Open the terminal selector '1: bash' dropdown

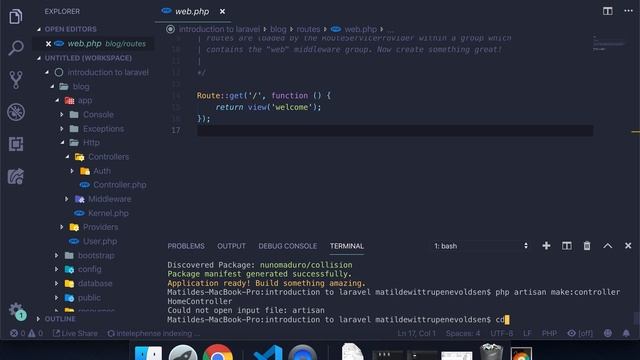click(x=481, y=246)
